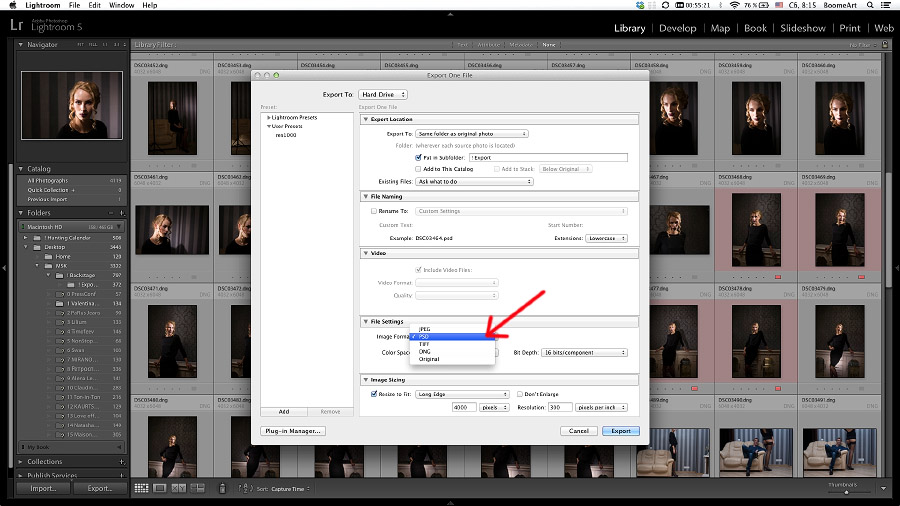Enable the Rename To checkbox
The image size is (900, 506).
374,211
